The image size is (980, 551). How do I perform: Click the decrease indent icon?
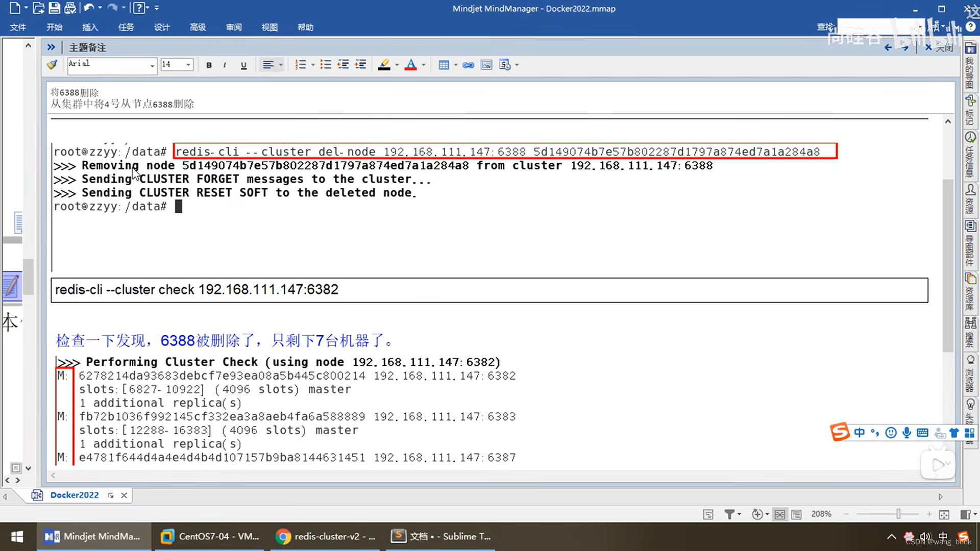click(x=343, y=65)
